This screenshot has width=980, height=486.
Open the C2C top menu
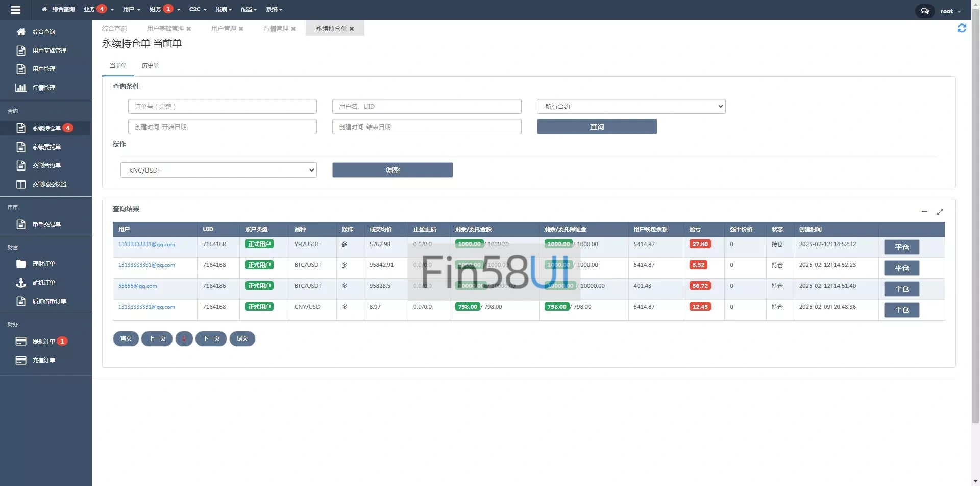pyautogui.click(x=198, y=9)
